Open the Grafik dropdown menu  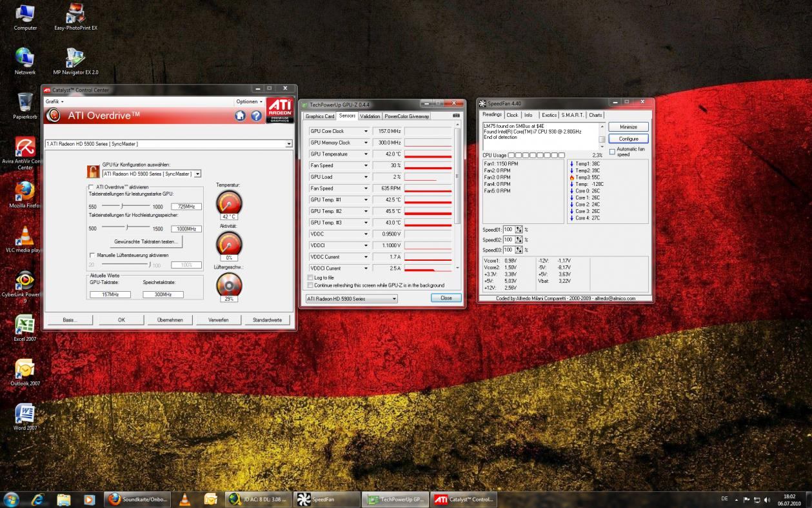[x=54, y=101]
